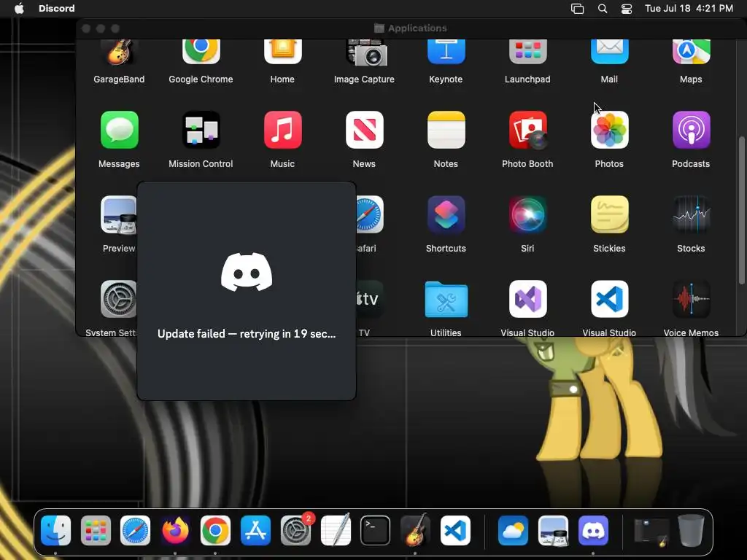
Task: Open the Stocks app icon
Action: point(691,215)
